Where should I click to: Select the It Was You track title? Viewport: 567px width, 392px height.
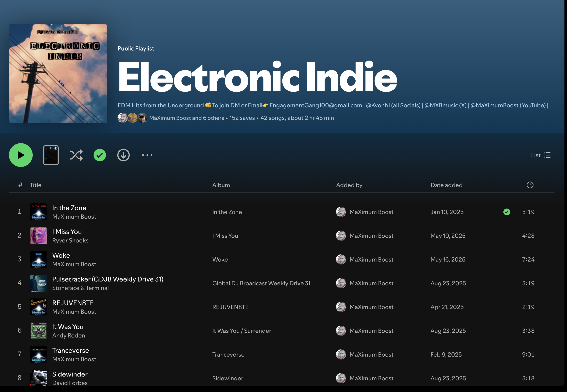(x=68, y=327)
